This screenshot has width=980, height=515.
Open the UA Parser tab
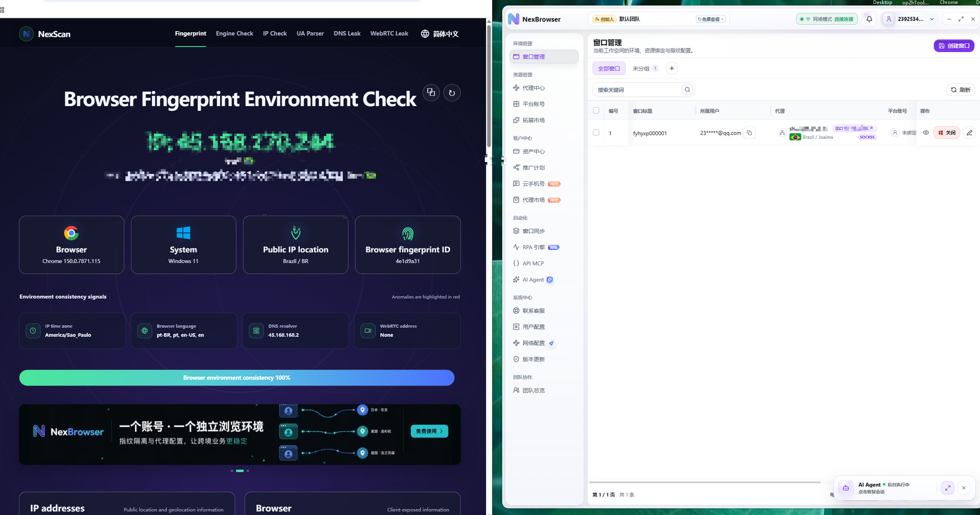click(310, 34)
